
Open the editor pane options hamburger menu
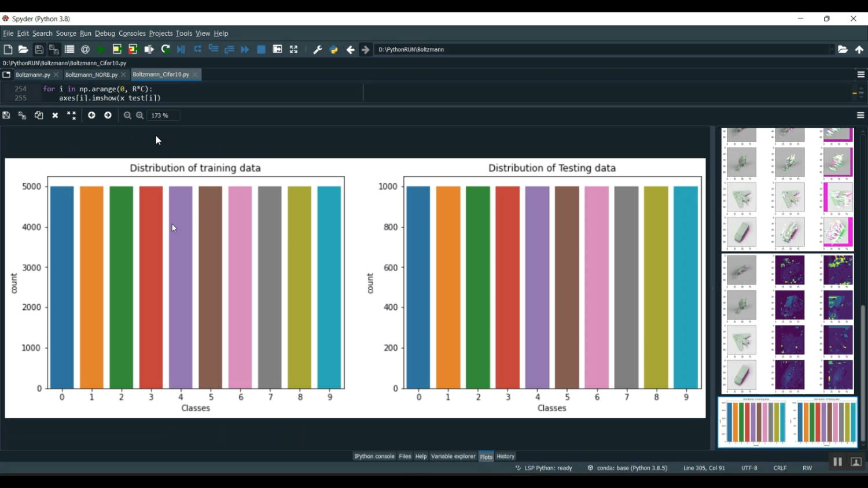[x=860, y=75]
